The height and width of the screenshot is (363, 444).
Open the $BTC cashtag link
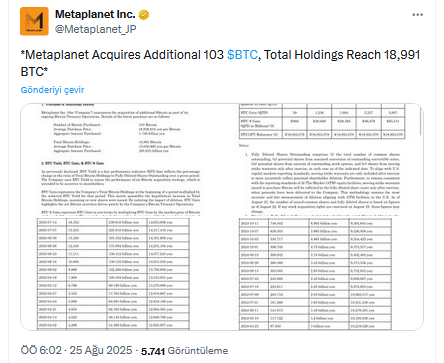tap(242, 55)
